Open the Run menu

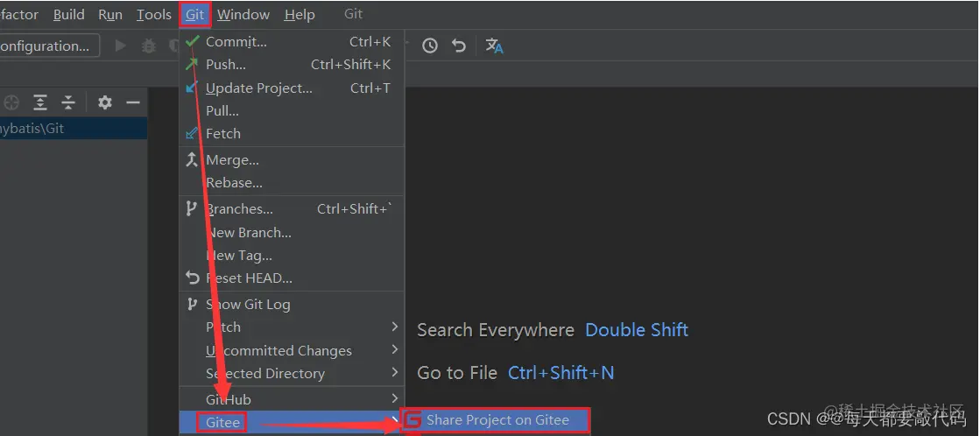[x=110, y=14]
